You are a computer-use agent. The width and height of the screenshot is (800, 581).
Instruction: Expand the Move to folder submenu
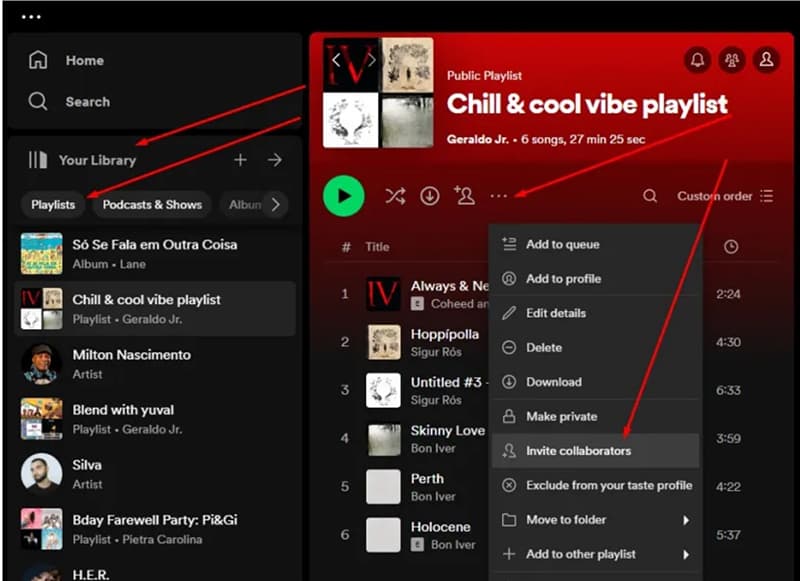tap(565, 519)
